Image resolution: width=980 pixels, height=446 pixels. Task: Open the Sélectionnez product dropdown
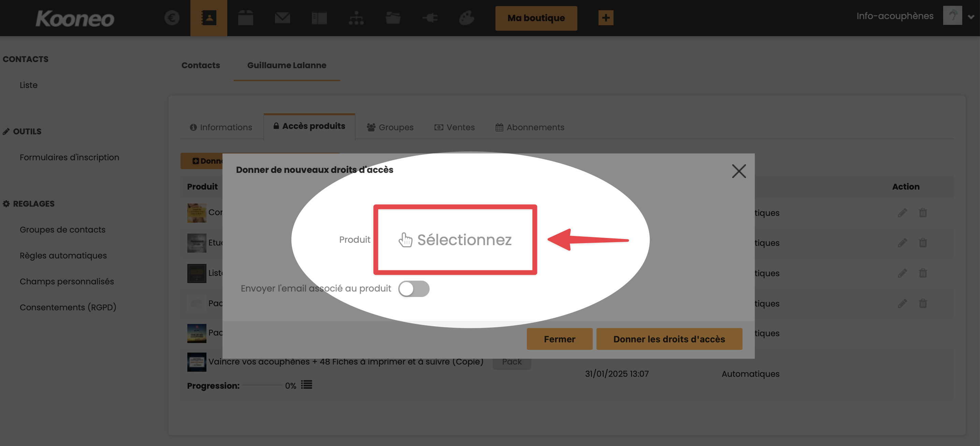pos(455,240)
